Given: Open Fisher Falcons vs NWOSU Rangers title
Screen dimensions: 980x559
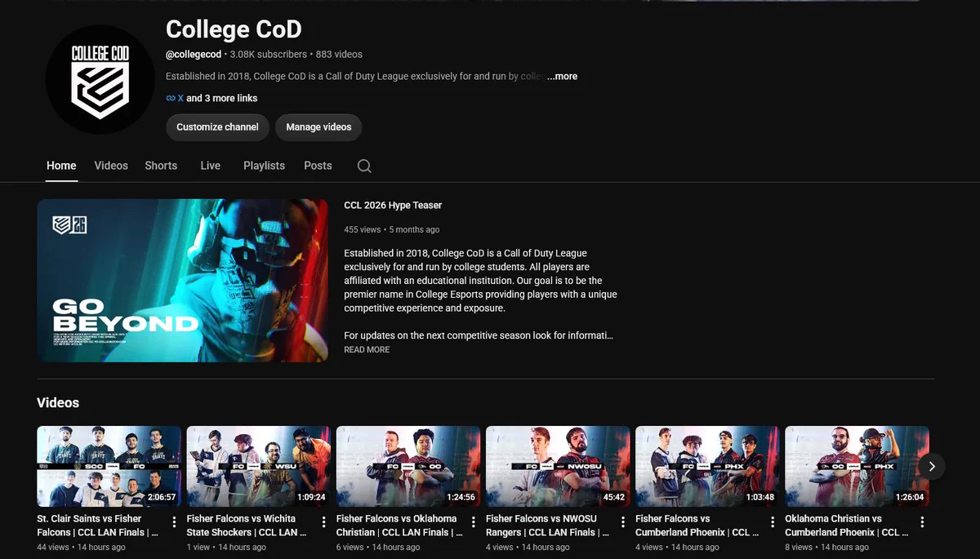Looking at the screenshot, I should 547,526.
